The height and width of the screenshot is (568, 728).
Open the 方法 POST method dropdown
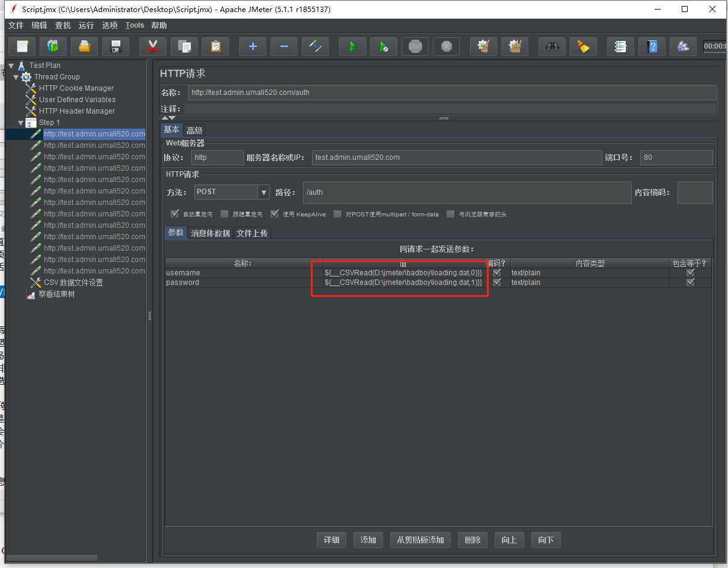point(263,192)
